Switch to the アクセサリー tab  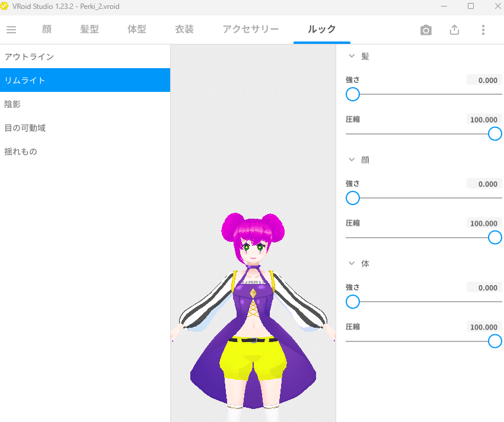pyautogui.click(x=251, y=29)
